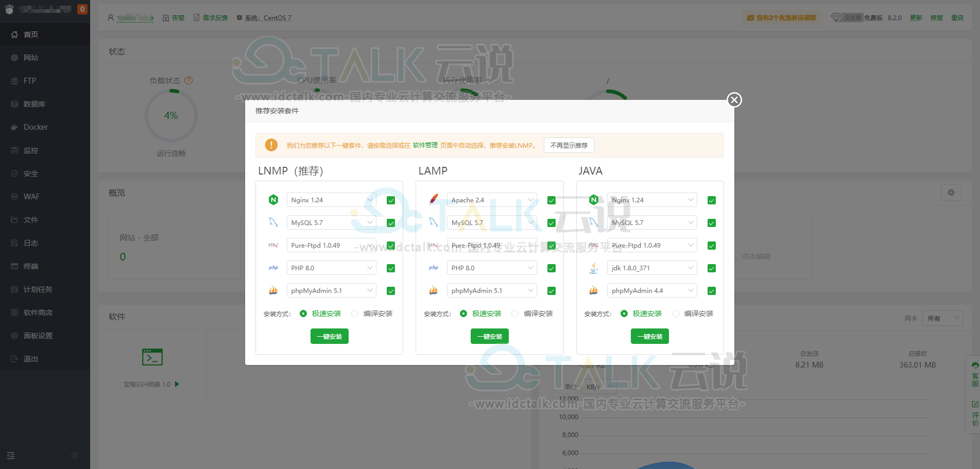Click the gear icon at sidebar bottom
The width and height of the screenshot is (980, 469).
pyautogui.click(x=75, y=456)
